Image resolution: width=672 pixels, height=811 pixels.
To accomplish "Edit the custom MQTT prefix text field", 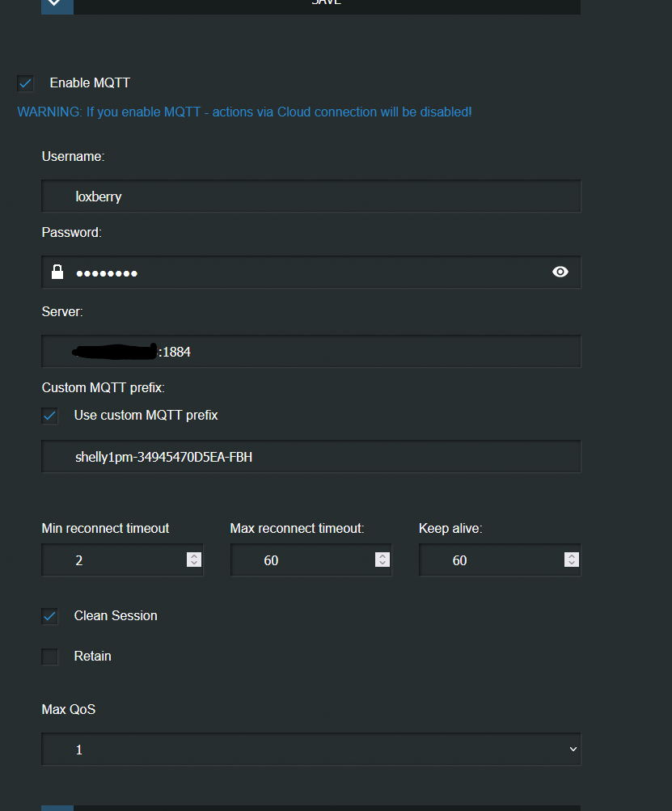I will pos(311,457).
